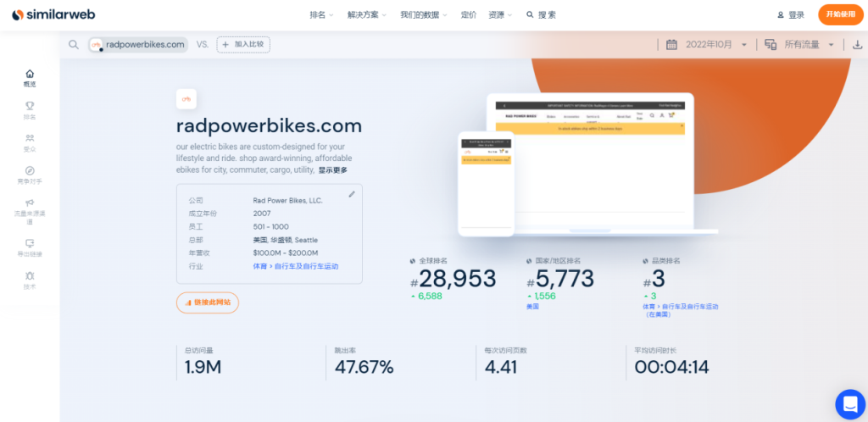Click the orange 开始使用 button
This screenshot has height=422, width=868.
(x=840, y=14)
